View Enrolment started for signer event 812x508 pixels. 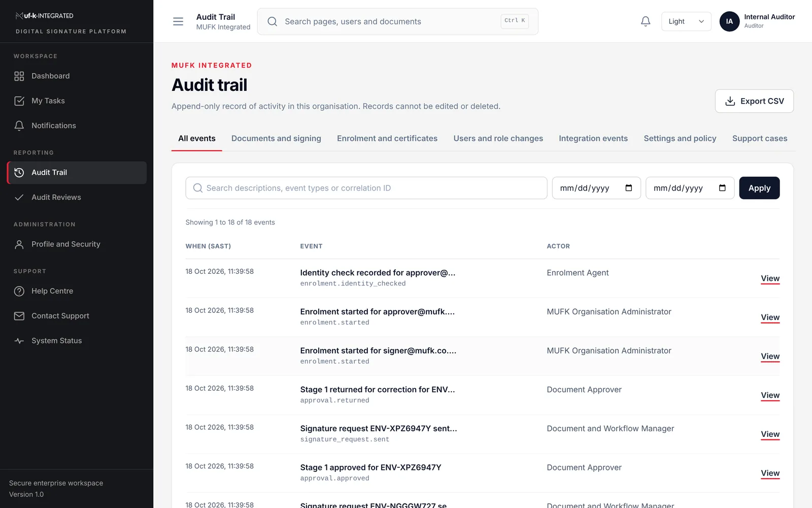coord(770,357)
